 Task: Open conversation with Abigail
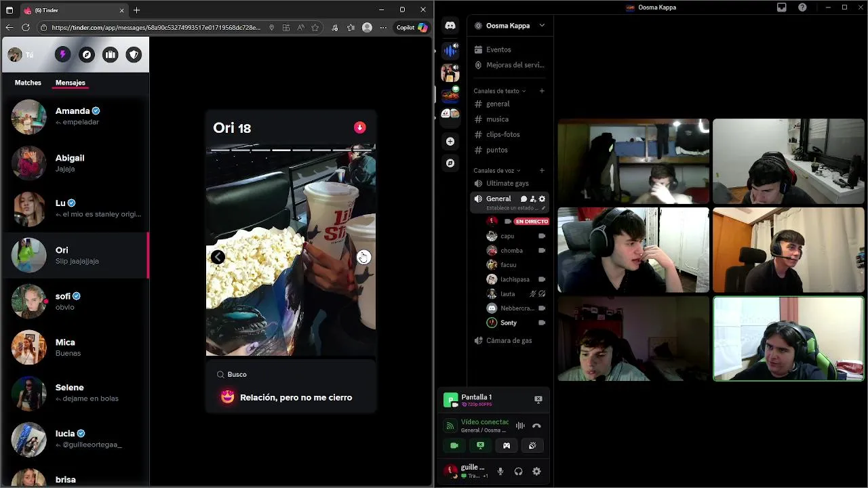pyautogui.click(x=75, y=163)
